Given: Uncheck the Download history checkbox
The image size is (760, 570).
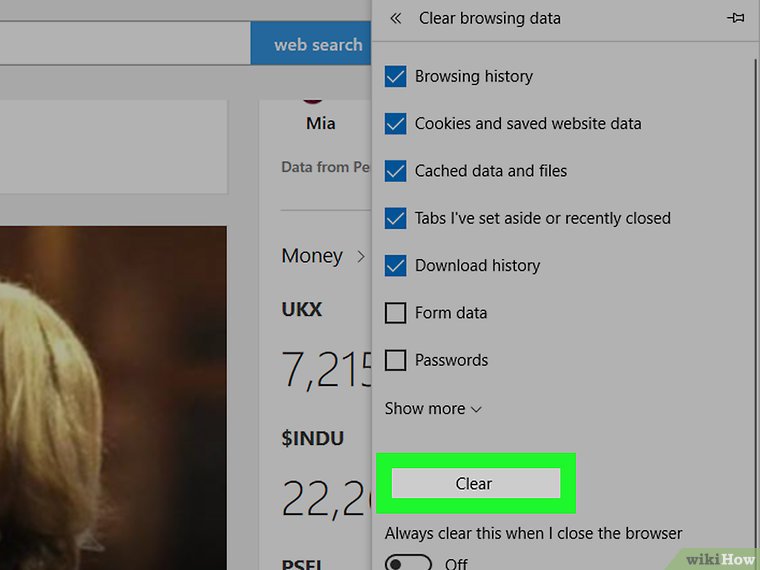Looking at the screenshot, I should (x=396, y=266).
